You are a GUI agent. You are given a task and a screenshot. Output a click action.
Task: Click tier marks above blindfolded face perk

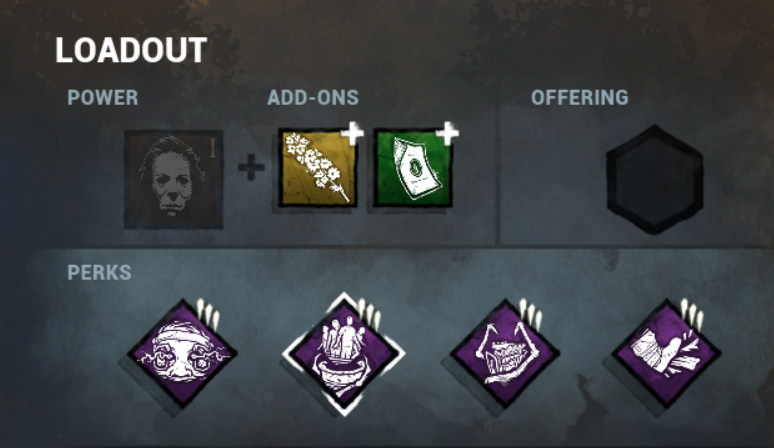208,314
